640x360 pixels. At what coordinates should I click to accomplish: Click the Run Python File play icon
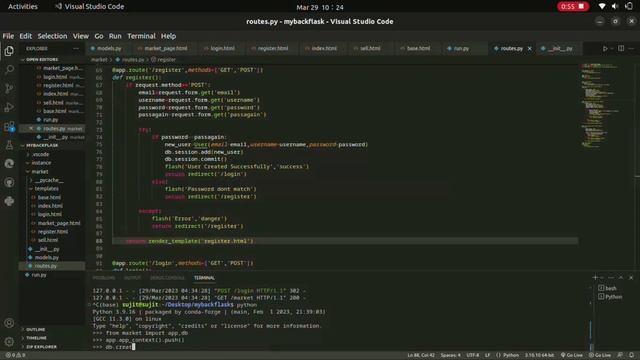click(x=605, y=48)
